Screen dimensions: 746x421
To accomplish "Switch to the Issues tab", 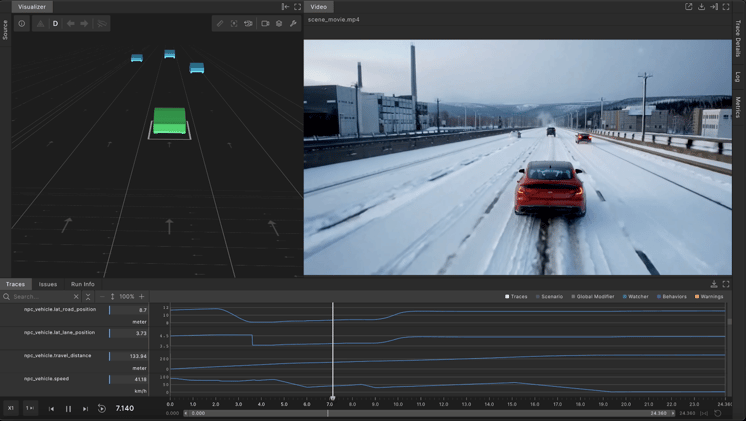I will coord(48,284).
